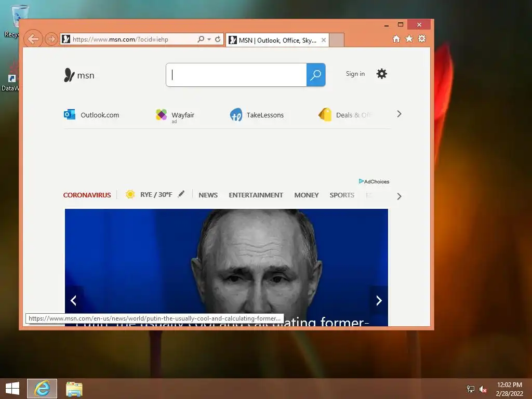
Task: Click the address bar search magnifier icon
Action: 201,39
